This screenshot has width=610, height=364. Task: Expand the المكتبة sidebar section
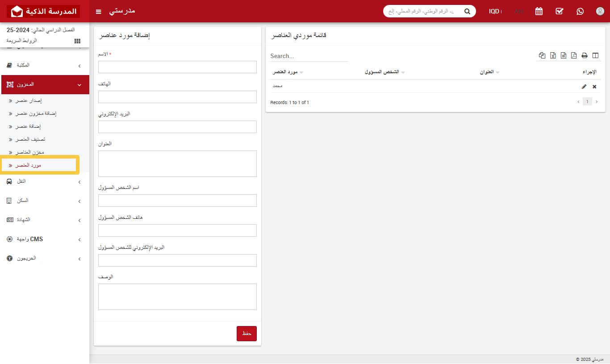(x=45, y=65)
